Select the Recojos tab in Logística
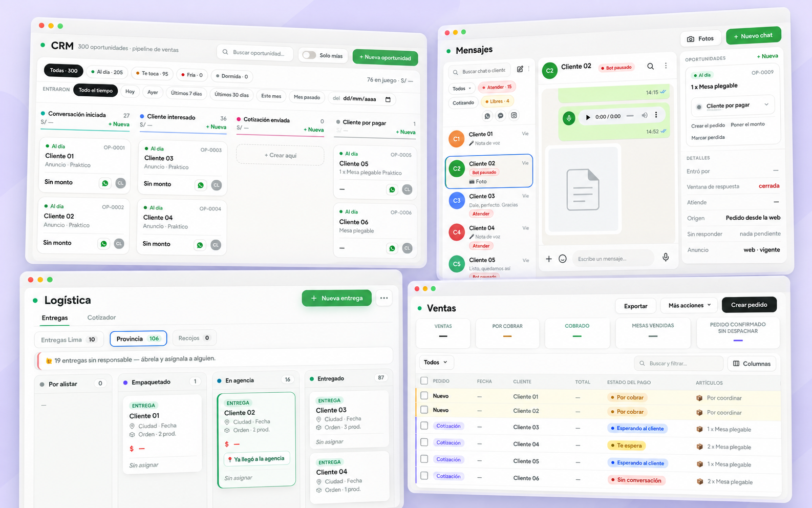 point(194,338)
